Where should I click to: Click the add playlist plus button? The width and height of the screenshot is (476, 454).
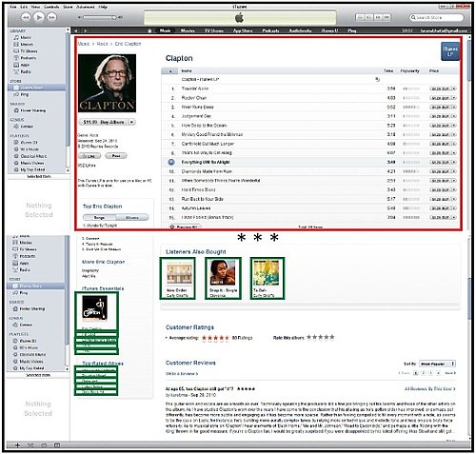[17, 445]
